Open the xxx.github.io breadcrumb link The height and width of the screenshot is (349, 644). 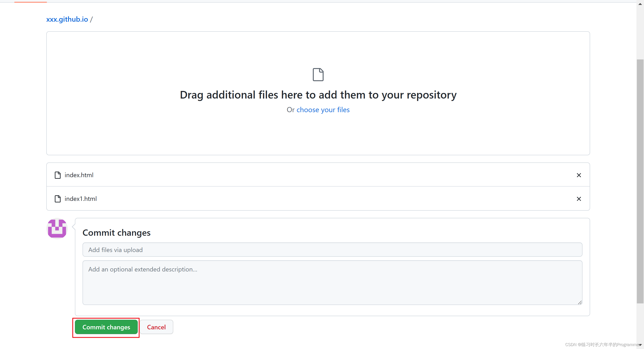coord(67,19)
